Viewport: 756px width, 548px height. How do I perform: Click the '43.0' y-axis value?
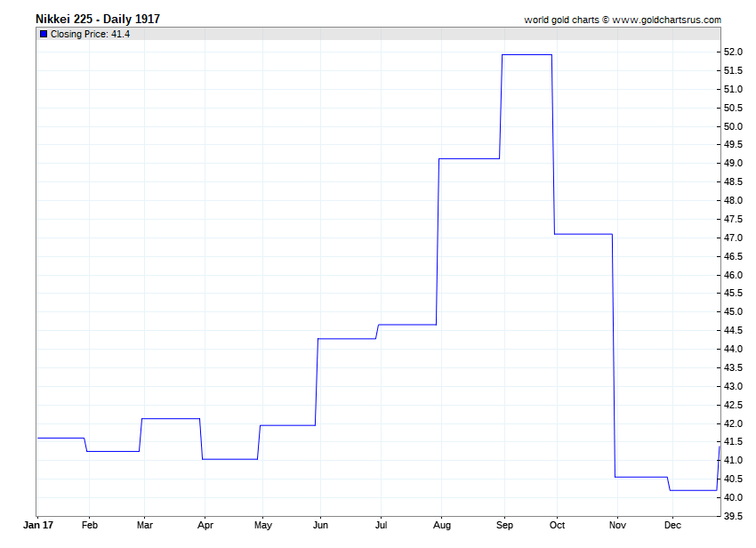733,386
